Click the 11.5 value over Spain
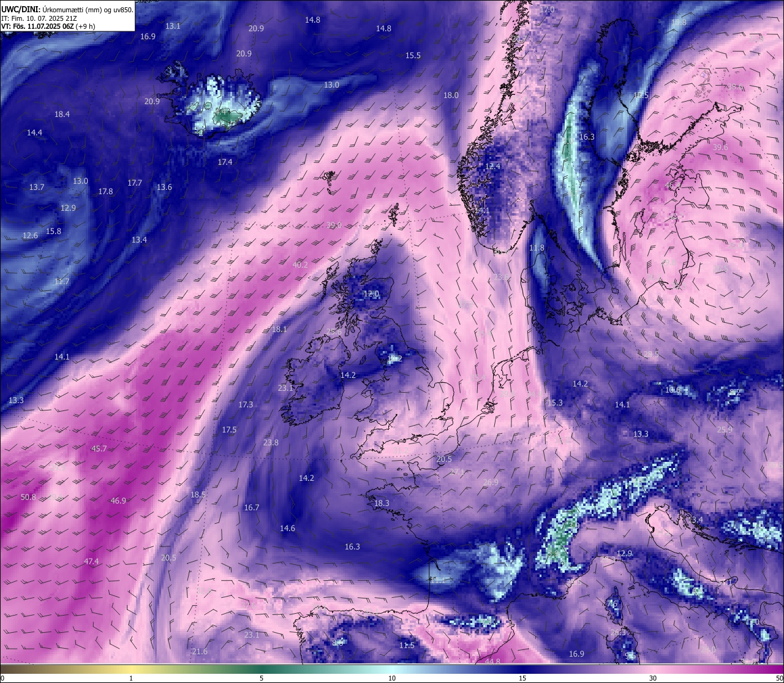The height and width of the screenshot is (683, 784). pos(407,645)
